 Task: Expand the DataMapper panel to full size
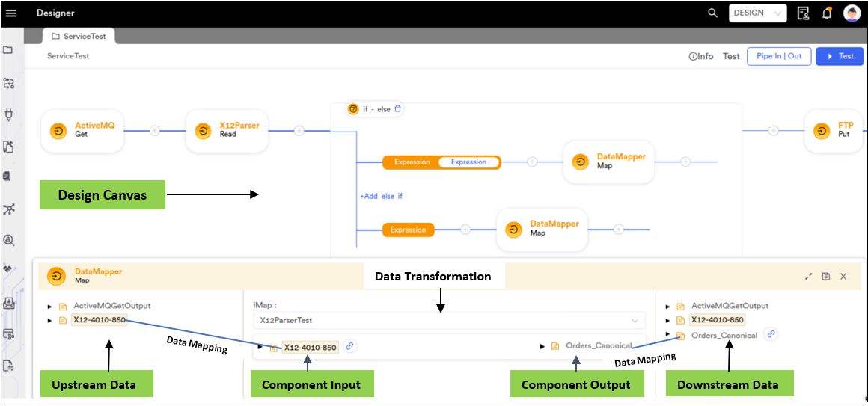tap(808, 277)
